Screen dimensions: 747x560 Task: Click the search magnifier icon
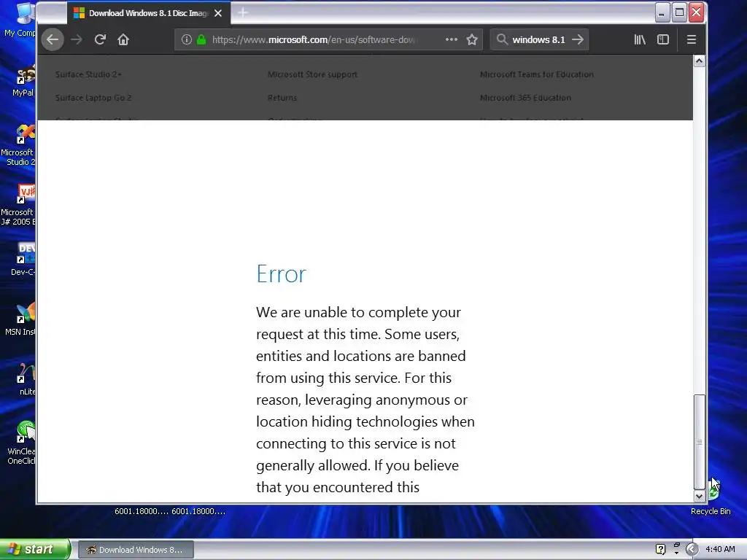(502, 39)
